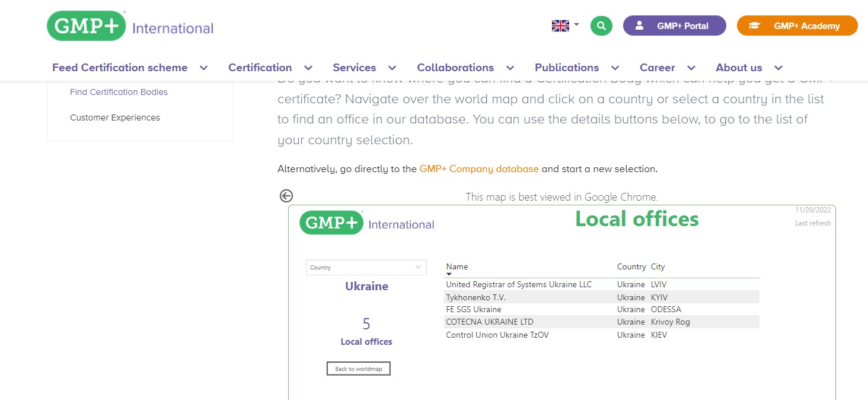Viewport: 868px width, 400px height.
Task: Click the sort arrow under Name header
Action: click(x=449, y=274)
